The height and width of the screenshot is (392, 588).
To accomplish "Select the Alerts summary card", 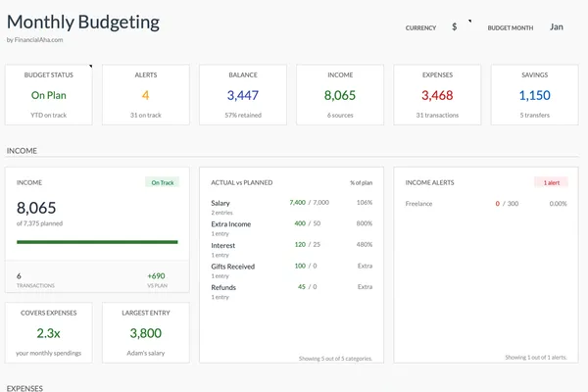I will click(145, 95).
